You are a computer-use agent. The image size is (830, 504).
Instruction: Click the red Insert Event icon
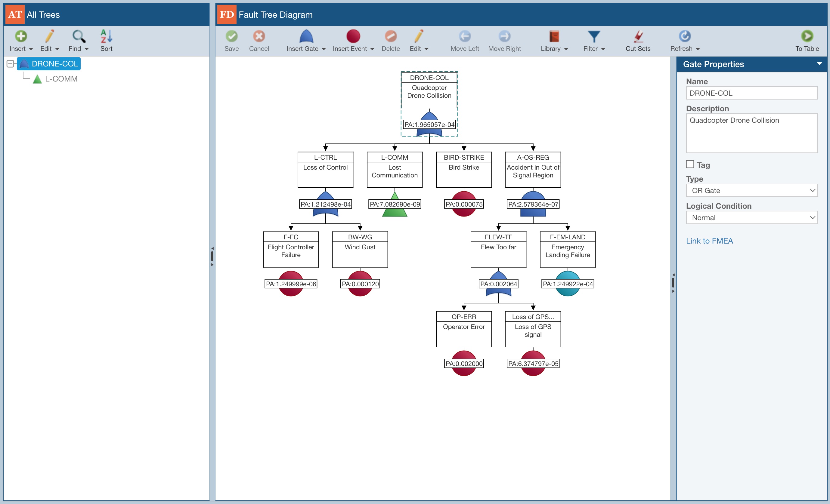point(353,36)
